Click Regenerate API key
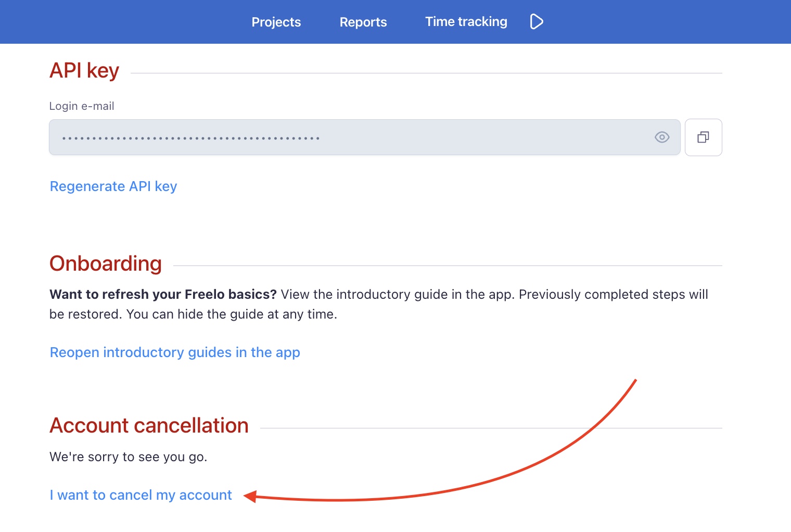The image size is (791, 532). point(113,186)
